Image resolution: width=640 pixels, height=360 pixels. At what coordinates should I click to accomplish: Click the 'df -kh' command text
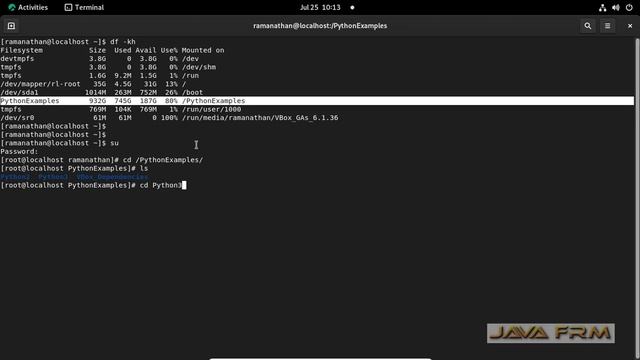click(122, 42)
